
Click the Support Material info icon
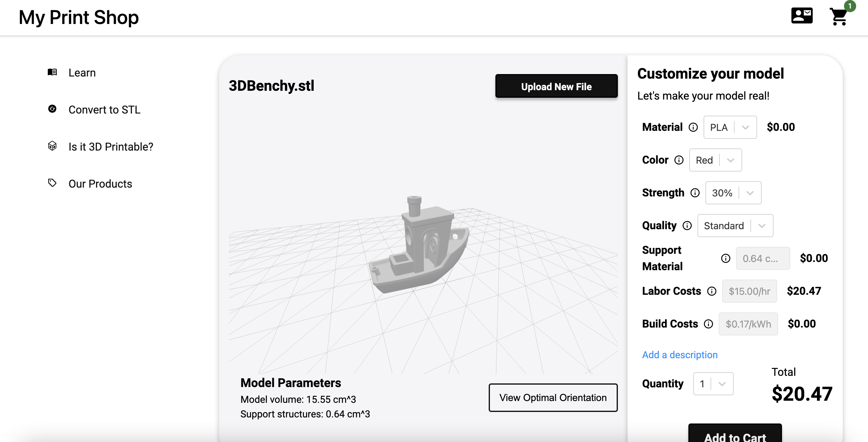(725, 258)
